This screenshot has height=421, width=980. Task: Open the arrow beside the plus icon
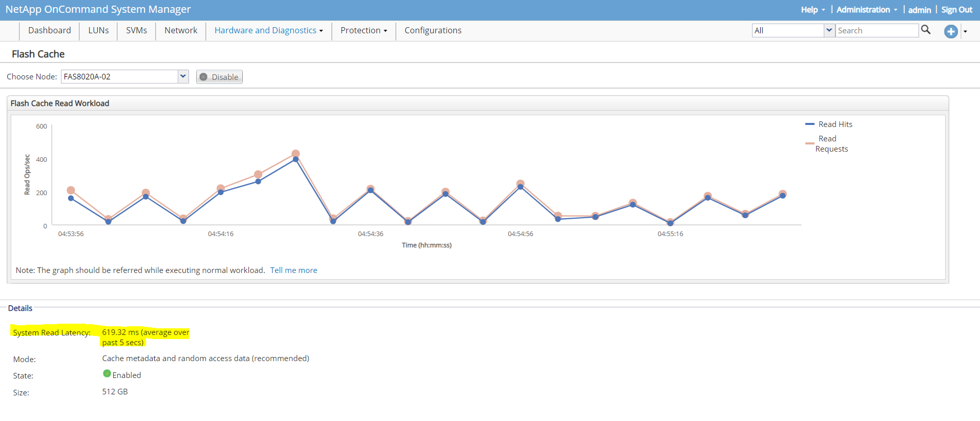(x=965, y=32)
